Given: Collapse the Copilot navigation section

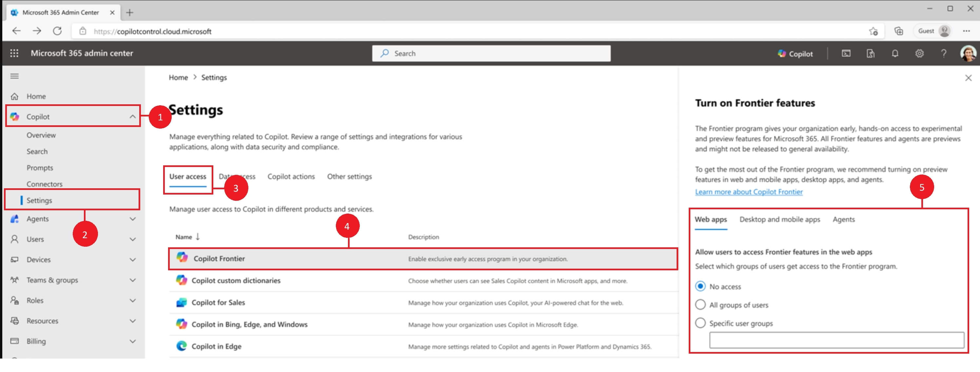Looking at the screenshot, I should click(132, 117).
